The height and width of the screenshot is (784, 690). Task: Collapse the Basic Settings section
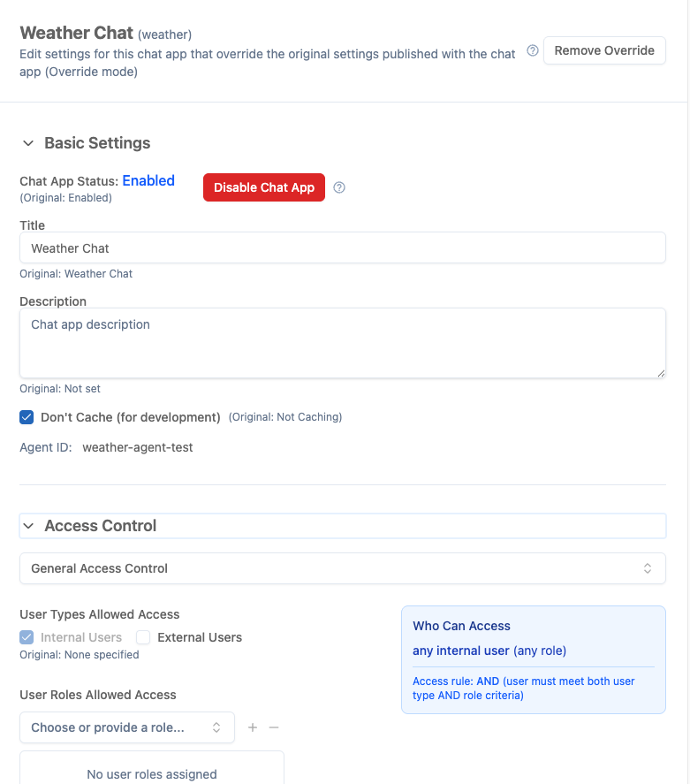(x=27, y=142)
